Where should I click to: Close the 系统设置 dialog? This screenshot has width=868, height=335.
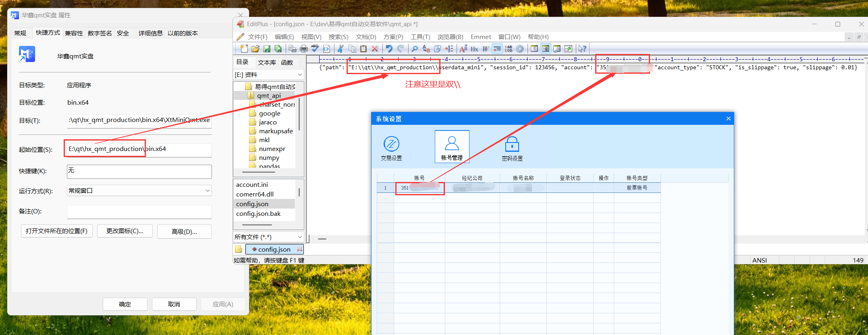click(728, 118)
